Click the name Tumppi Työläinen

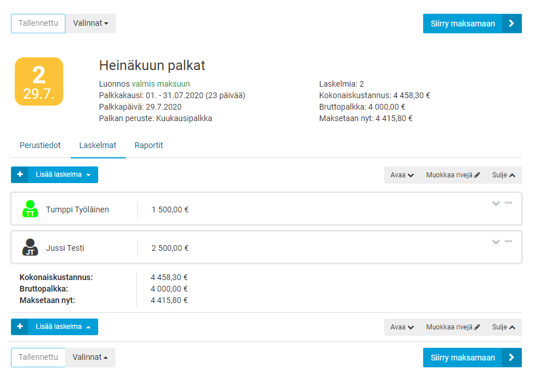77,209
